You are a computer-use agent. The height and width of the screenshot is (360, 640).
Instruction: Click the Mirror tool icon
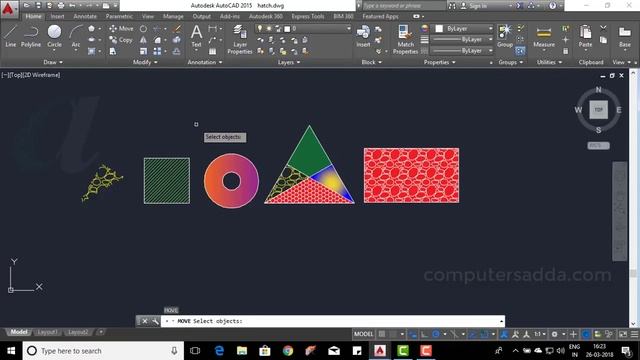[x=143, y=40]
